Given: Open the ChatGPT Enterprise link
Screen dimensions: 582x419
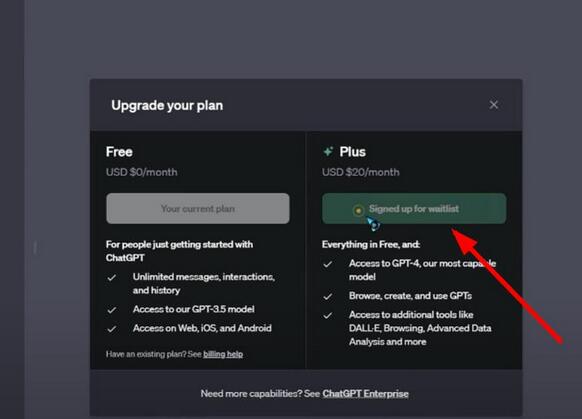Looking at the screenshot, I should pyautogui.click(x=366, y=394).
